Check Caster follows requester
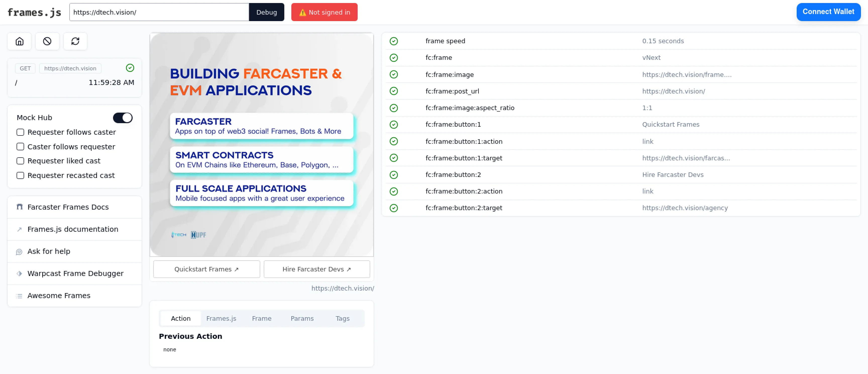The height and width of the screenshot is (374, 868). pyautogui.click(x=20, y=147)
